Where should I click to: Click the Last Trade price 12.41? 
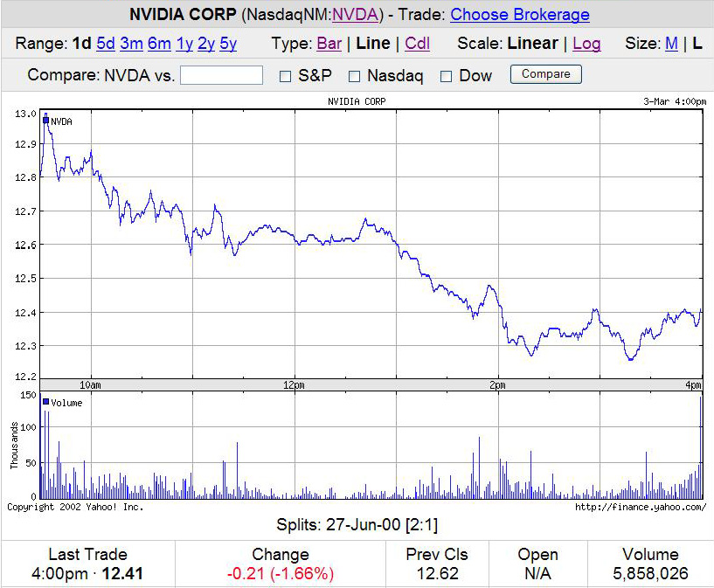[122, 573]
